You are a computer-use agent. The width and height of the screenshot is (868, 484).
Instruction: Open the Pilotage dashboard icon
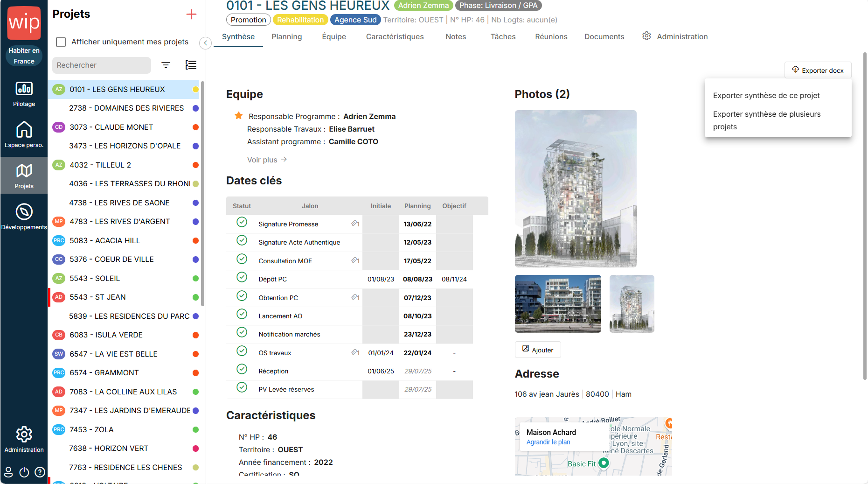(x=24, y=88)
